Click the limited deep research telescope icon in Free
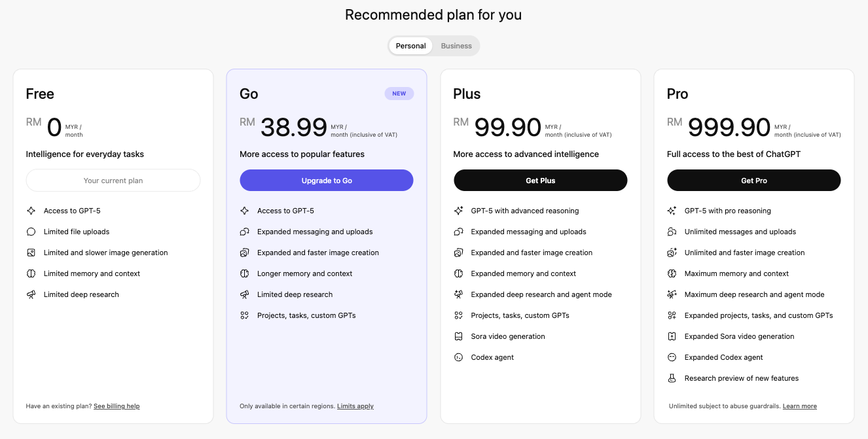 (31, 294)
